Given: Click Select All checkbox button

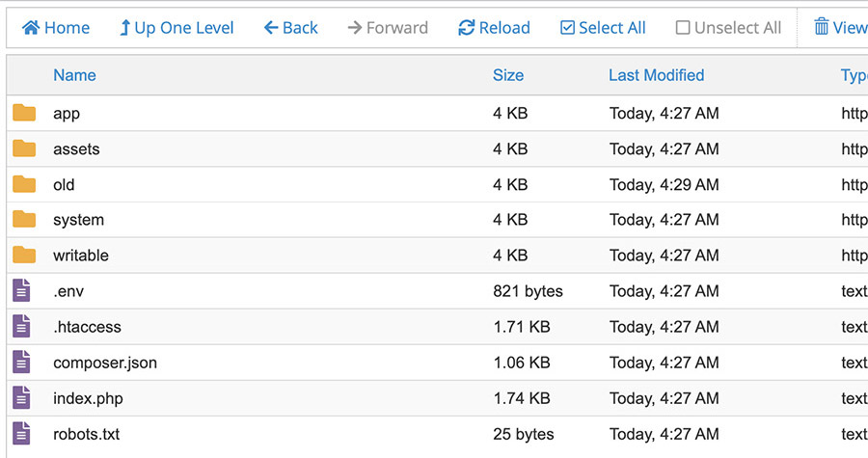Looking at the screenshot, I should click(603, 28).
